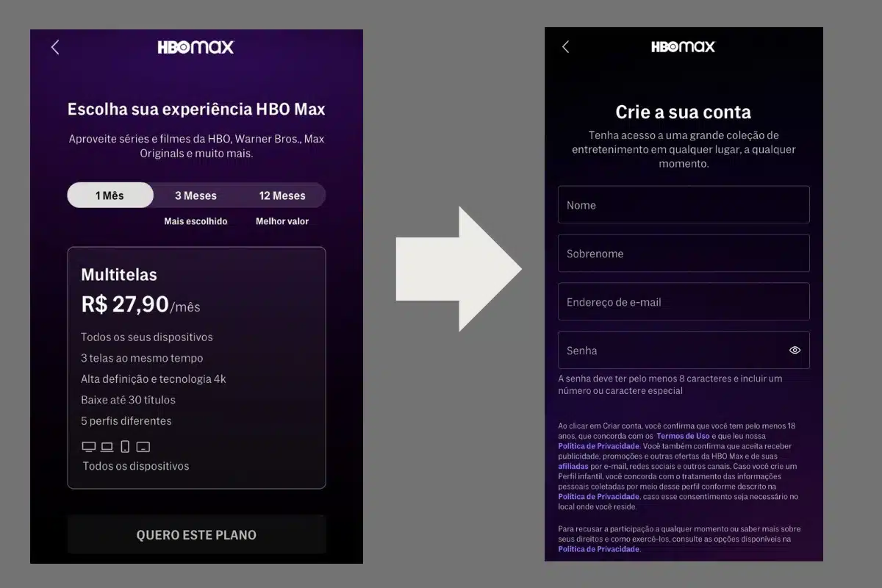
Task: Focus the Nome input field
Action: [x=683, y=205]
